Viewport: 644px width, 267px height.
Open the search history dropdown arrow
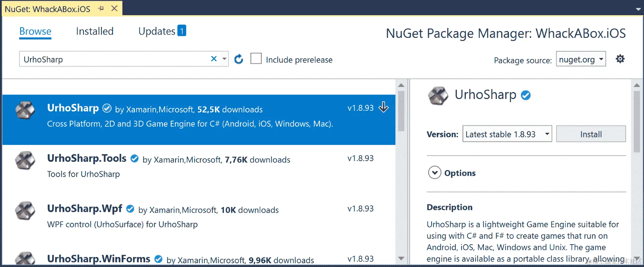coord(224,59)
